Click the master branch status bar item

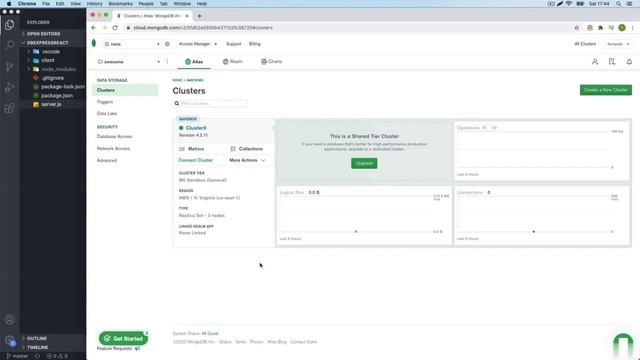pos(18,356)
